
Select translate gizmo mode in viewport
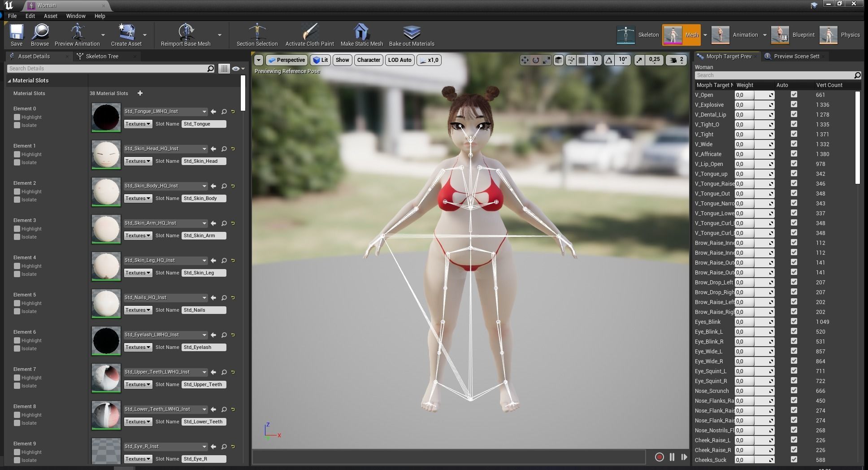tap(525, 60)
